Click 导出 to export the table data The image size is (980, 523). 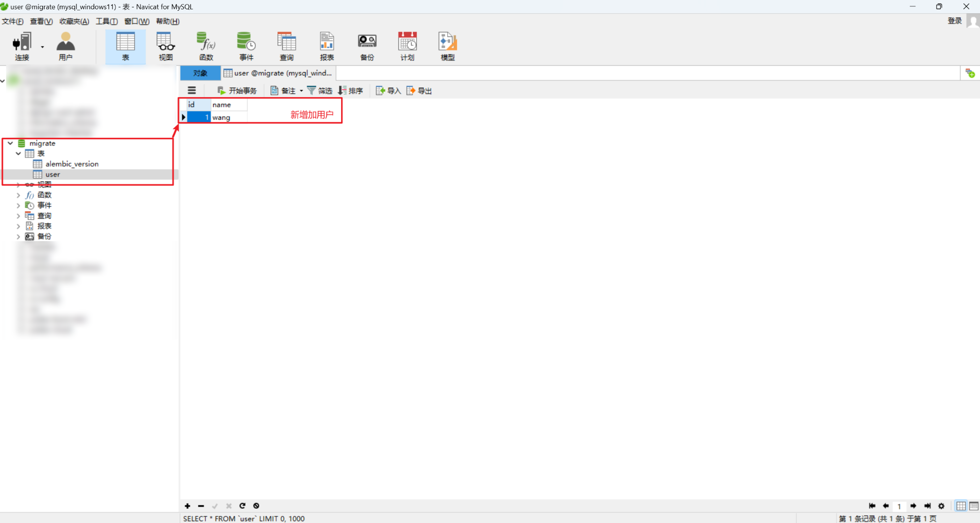pos(419,90)
